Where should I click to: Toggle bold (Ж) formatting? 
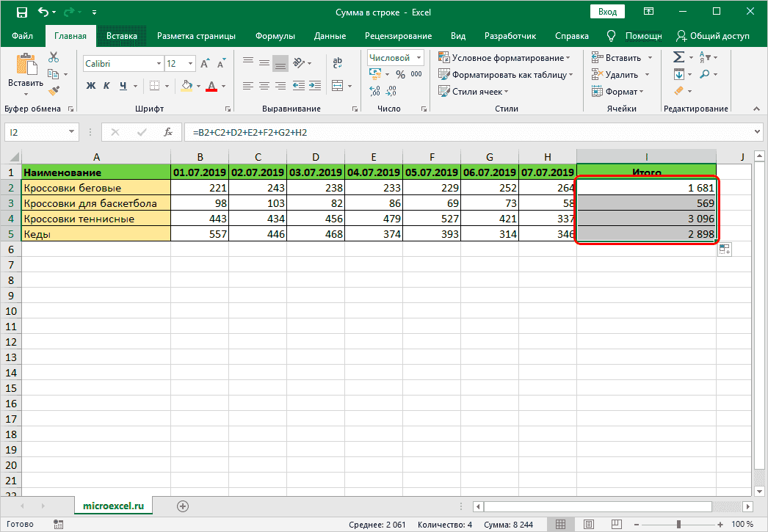(90, 86)
